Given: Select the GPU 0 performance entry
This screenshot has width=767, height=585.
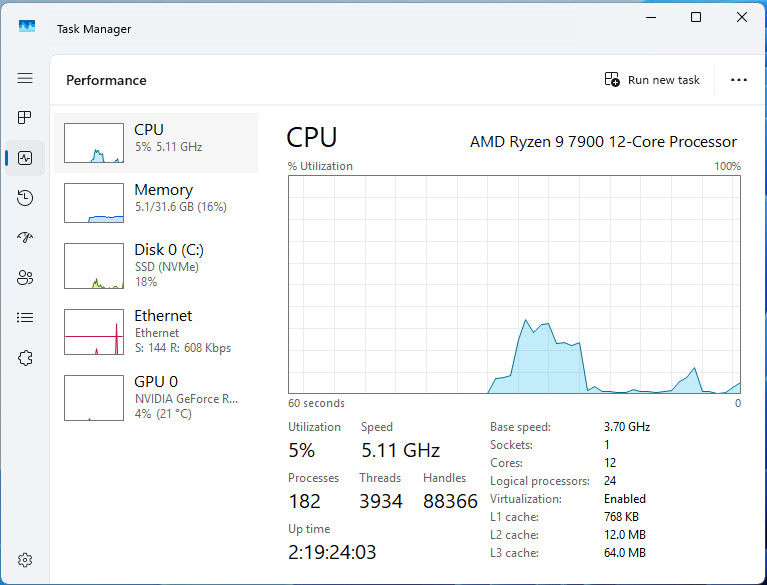Looking at the screenshot, I should pos(156,398).
